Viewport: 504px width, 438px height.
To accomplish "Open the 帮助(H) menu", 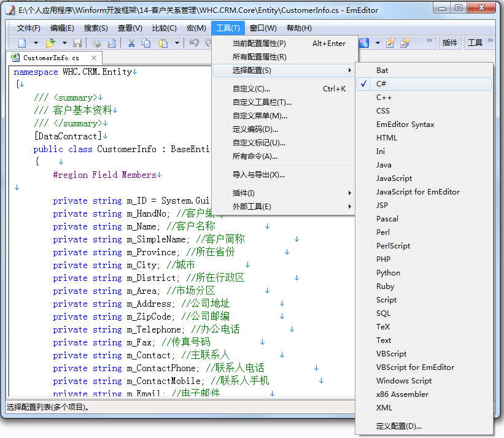I will point(299,28).
